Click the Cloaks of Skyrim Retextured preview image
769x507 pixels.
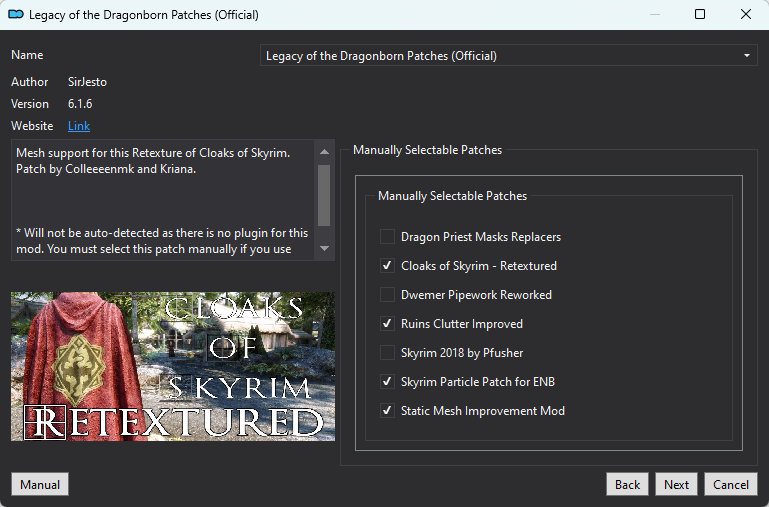(173, 366)
